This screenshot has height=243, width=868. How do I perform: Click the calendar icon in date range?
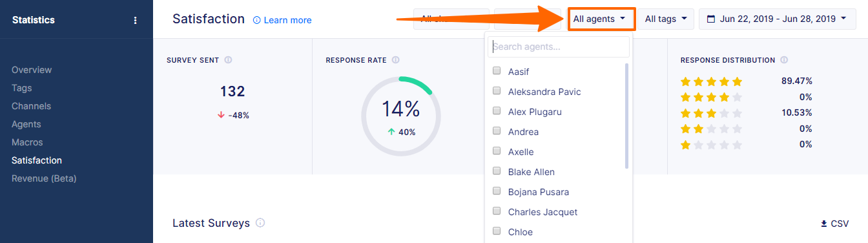pos(711,19)
